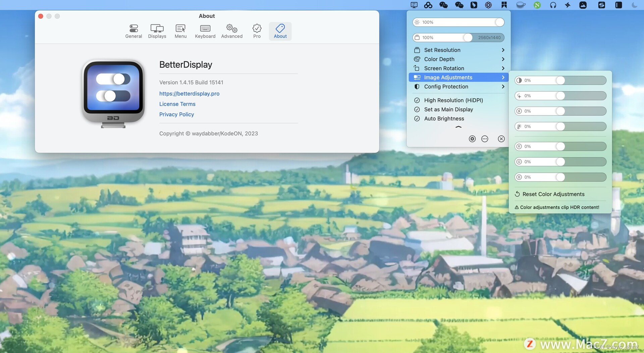The width and height of the screenshot is (644, 353).
Task: Open the ellipsis more-options icon in popup
Action: (485, 139)
